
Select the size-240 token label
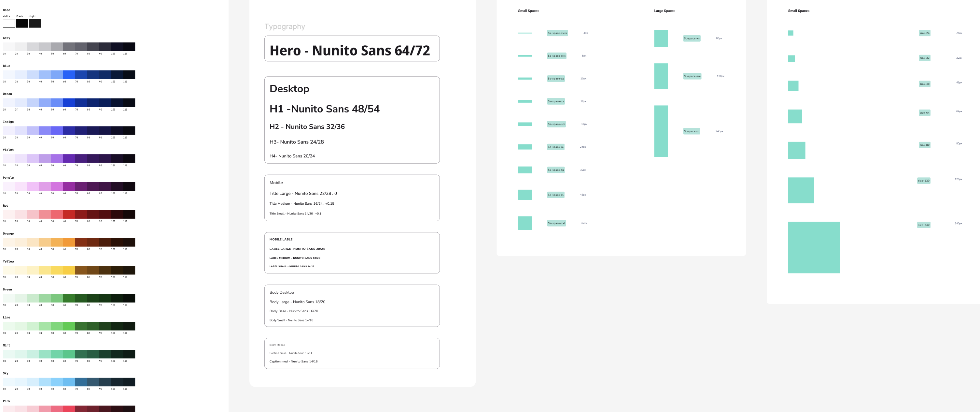coord(924,225)
